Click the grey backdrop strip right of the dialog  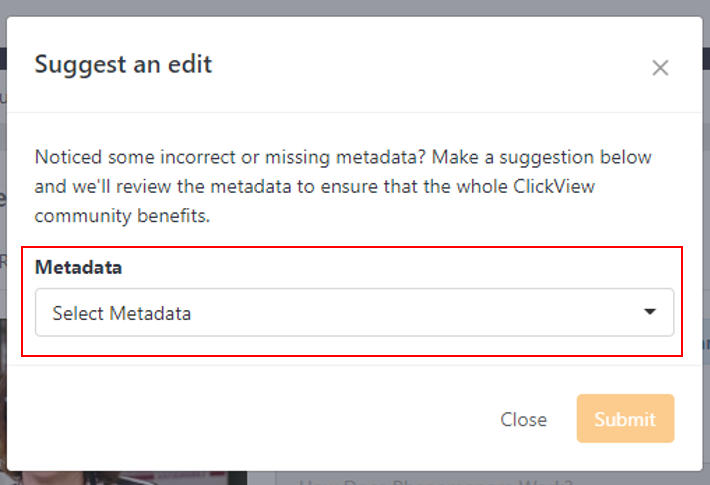(x=706, y=245)
